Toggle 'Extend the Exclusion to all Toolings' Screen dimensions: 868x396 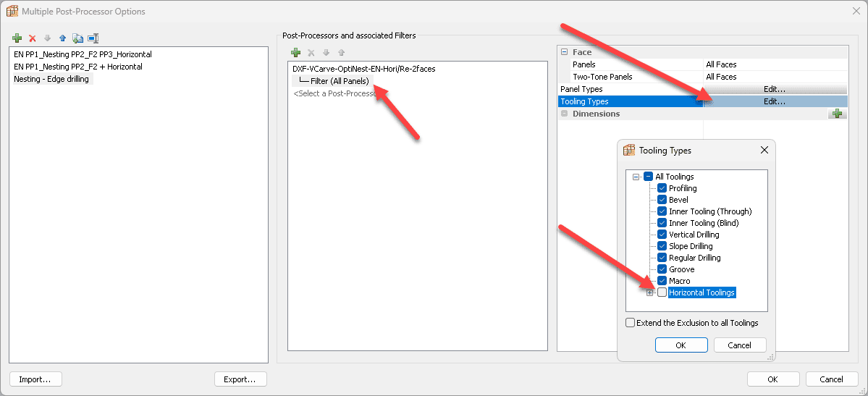[630, 323]
